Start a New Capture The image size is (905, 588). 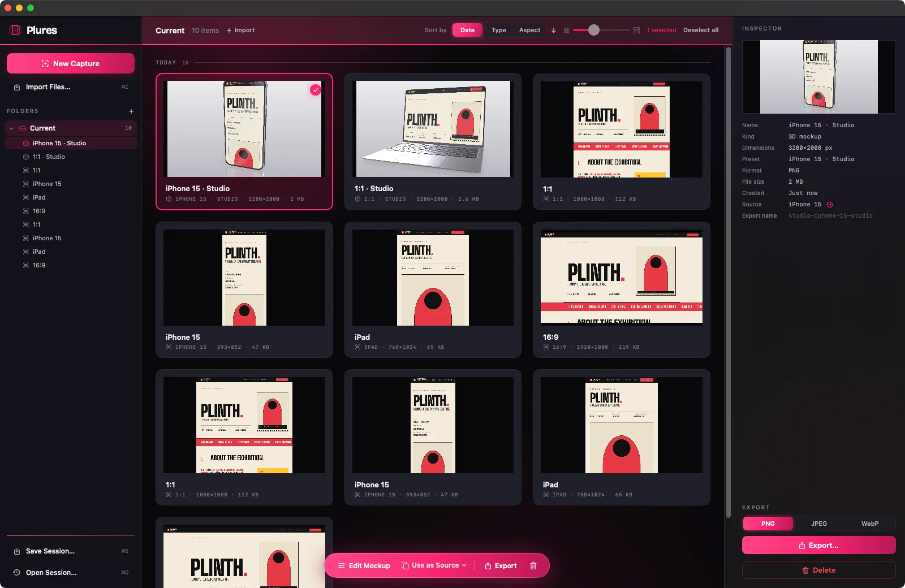pyautogui.click(x=71, y=63)
